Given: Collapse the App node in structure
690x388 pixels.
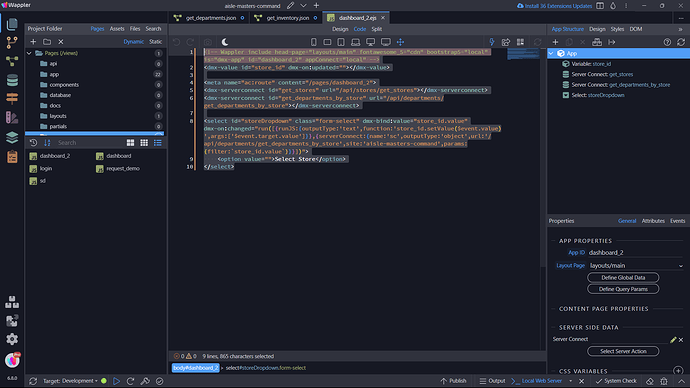Looking at the screenshot, I should (551, 53).
